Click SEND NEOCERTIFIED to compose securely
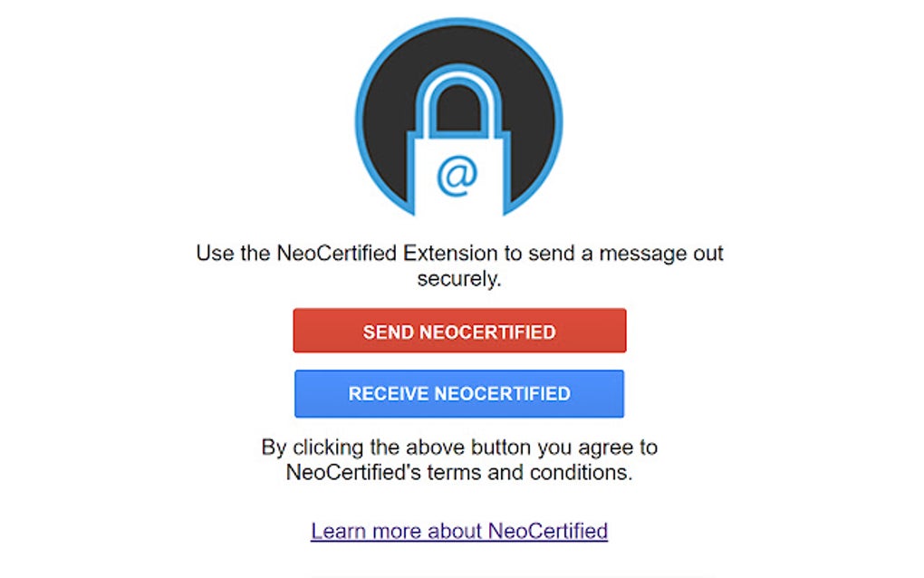Image resolution: width=924 pixels, height=578 pixels. pyautogui.click(x=458, y=331)
